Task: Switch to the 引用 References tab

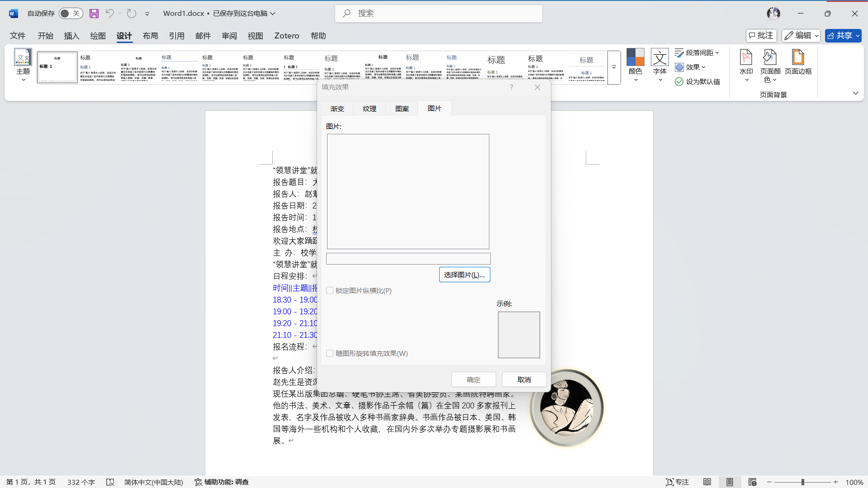Action: click(x=176, y=36)
